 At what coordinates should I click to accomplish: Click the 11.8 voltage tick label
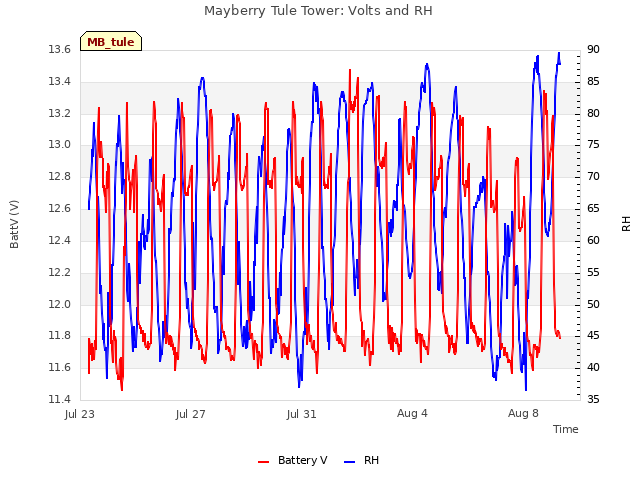point(59,336)
